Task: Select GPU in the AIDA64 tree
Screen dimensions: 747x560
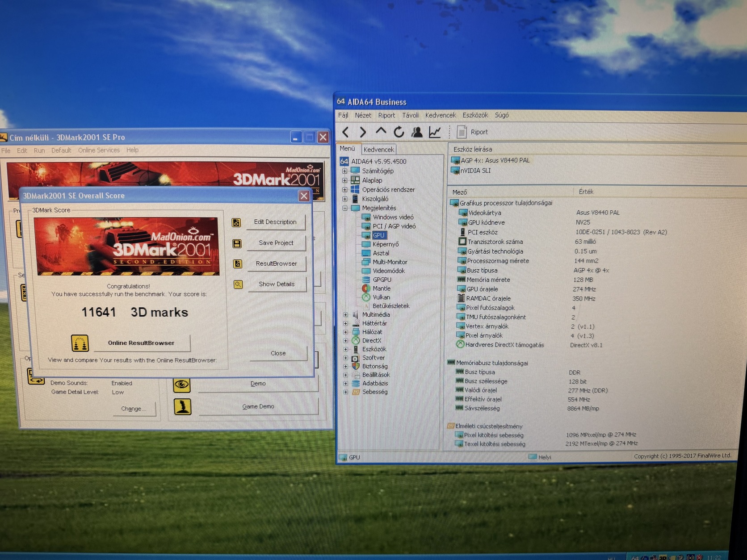Action: tap(378, 235)
